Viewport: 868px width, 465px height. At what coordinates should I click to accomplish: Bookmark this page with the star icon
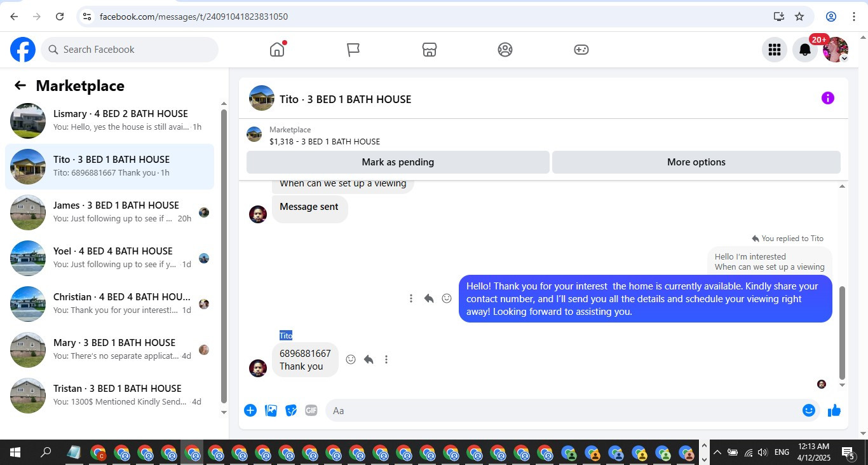click(799, 17)
